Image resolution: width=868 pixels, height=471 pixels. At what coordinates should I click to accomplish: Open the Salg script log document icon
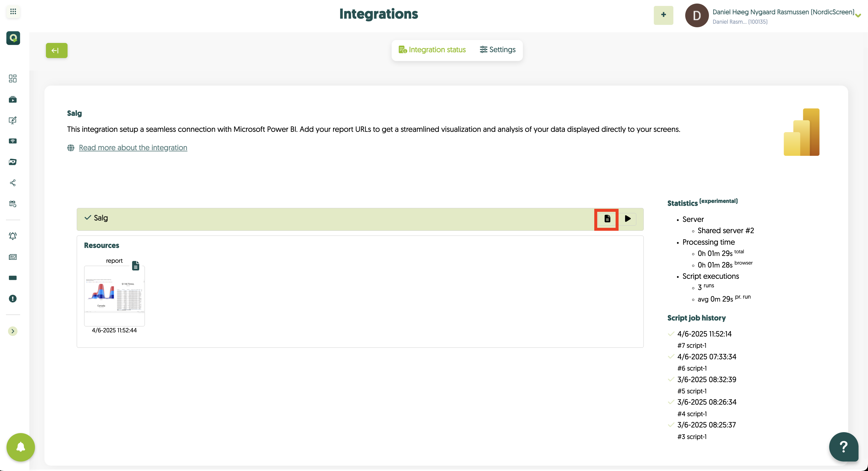pos(607,219)
